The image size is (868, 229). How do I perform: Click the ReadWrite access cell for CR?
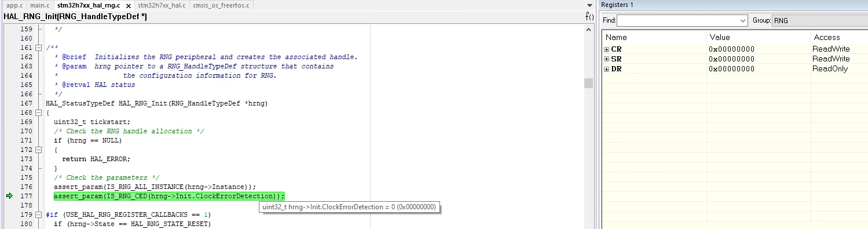point(831,49)
